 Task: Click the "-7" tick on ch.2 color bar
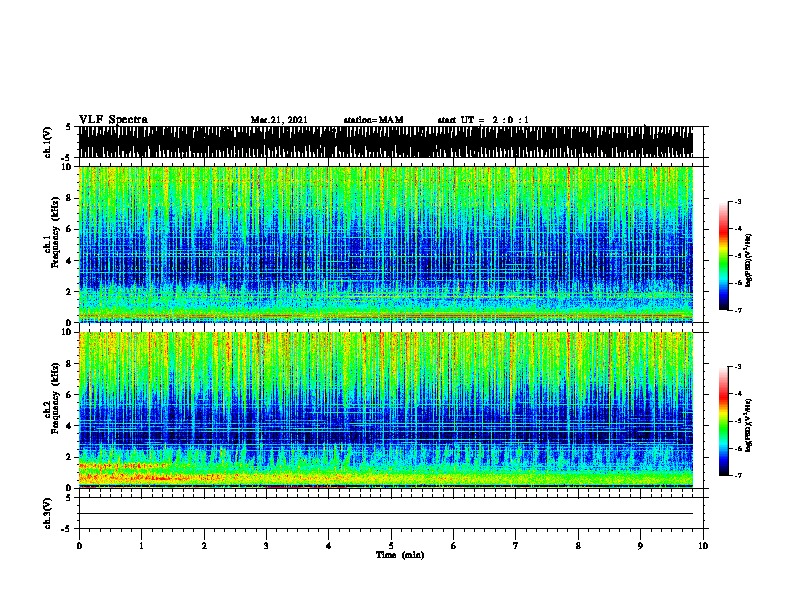tap(738, 476)
